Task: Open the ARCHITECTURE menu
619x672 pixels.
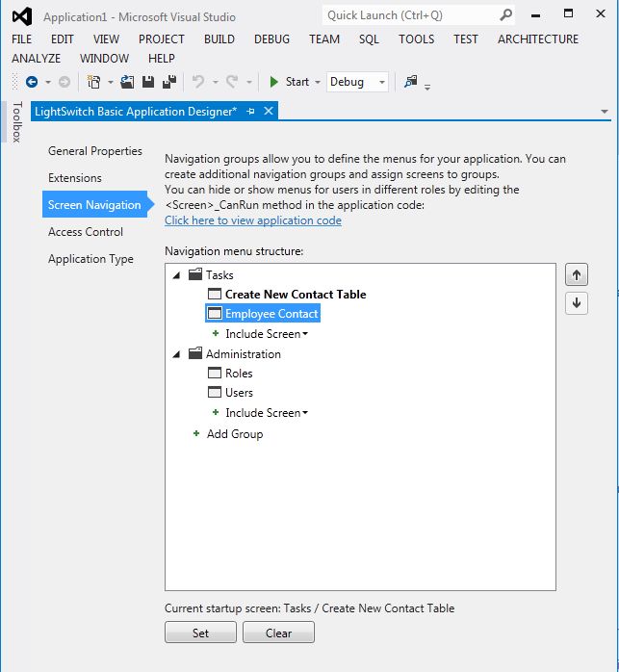Action: (x=538, y=39)
